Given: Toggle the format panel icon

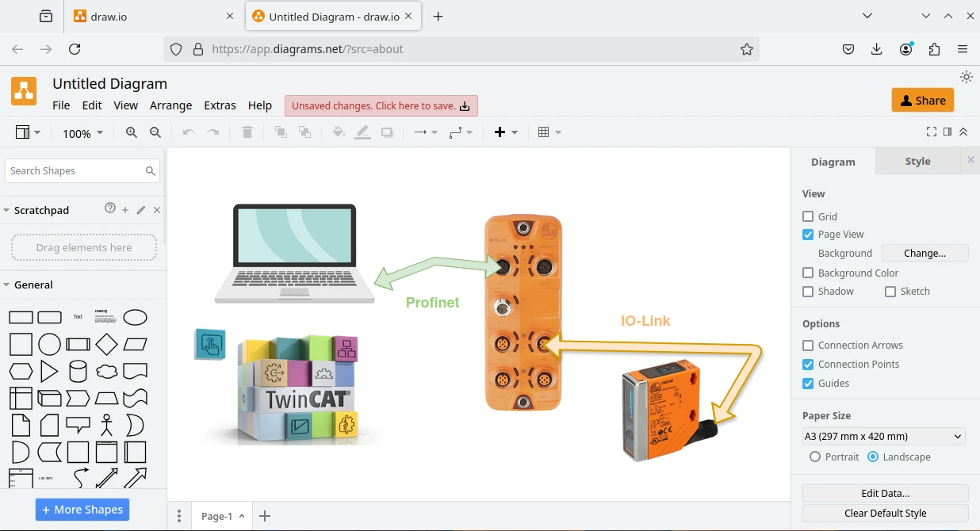Looking at the screenshot, I should (947, 132).
